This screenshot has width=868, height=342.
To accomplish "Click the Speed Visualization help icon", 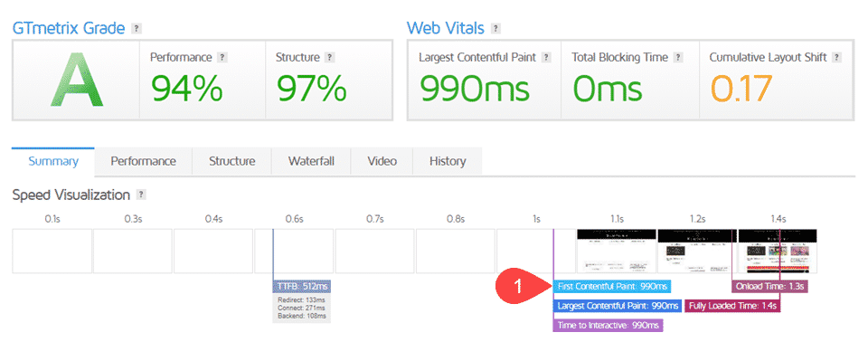I will pos(141,195).
